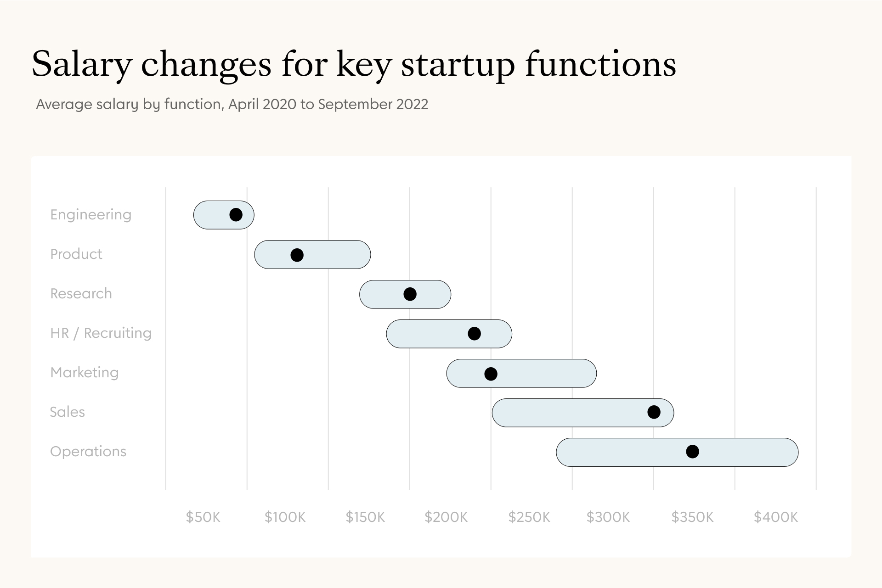Click the Engineering row black dot
Viewport: 882px width, 588px height.
coord(236,215)
